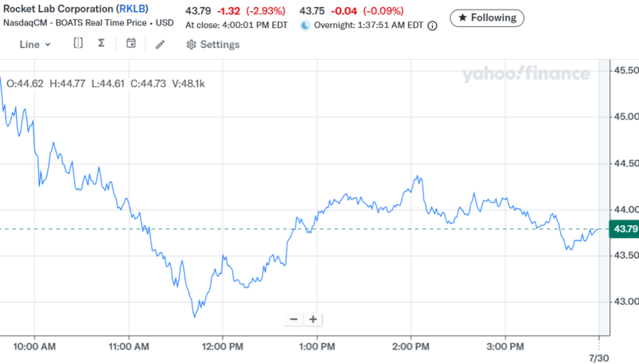Click the overnight info icon

[432, 26]
